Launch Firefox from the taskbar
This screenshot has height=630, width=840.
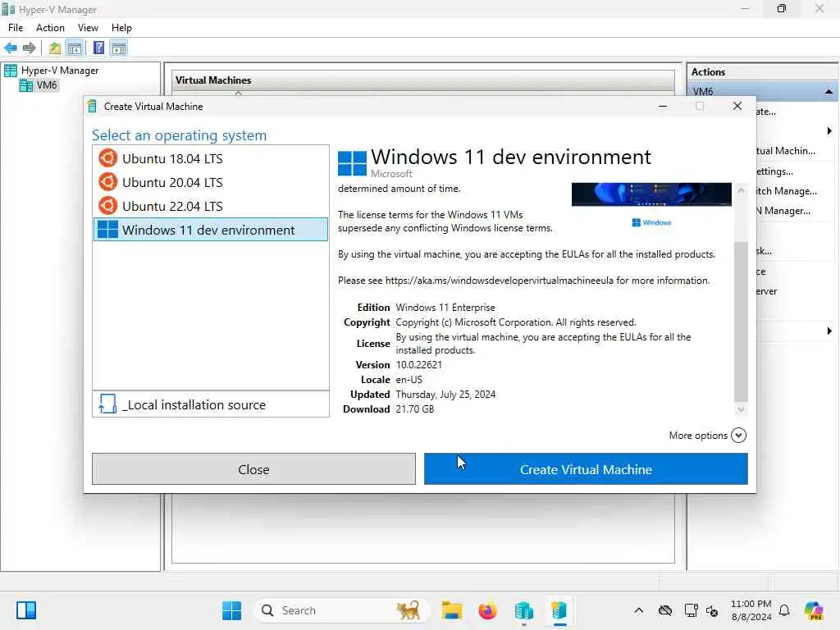tap(487, 610)
